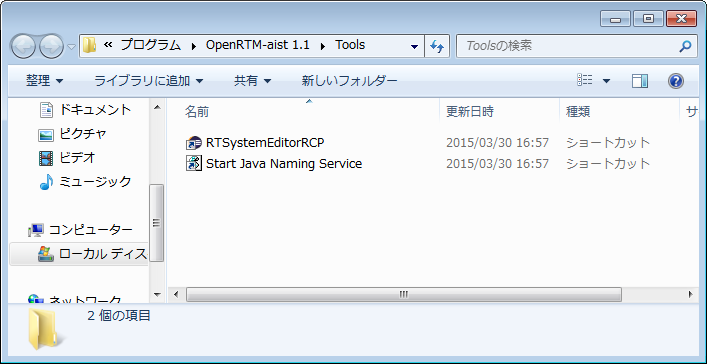Toggle the preview pane icon
The image size is (707, 364).
pos(640,81)
